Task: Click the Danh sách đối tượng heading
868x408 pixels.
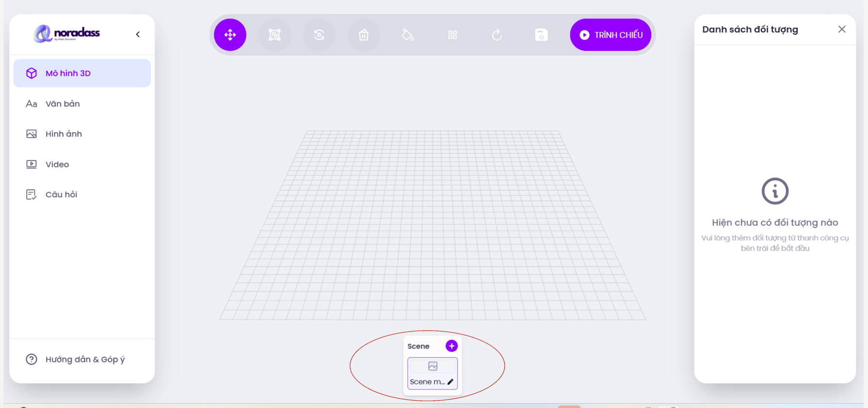Action: [x=750, y=30]
